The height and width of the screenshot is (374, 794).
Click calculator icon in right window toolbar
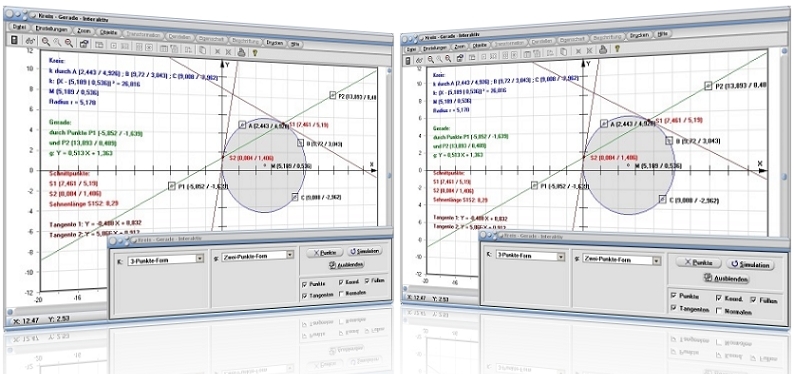click(x=409, y=60)
